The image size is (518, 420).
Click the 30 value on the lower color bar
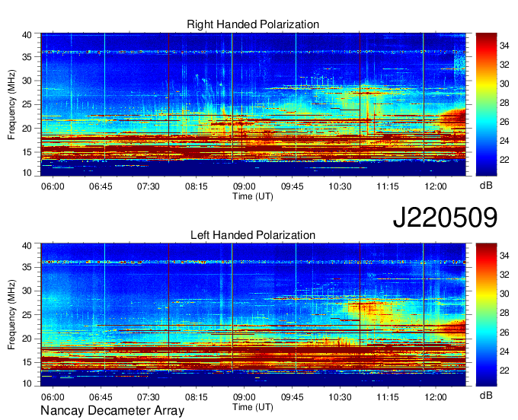[x=504, y=294]
